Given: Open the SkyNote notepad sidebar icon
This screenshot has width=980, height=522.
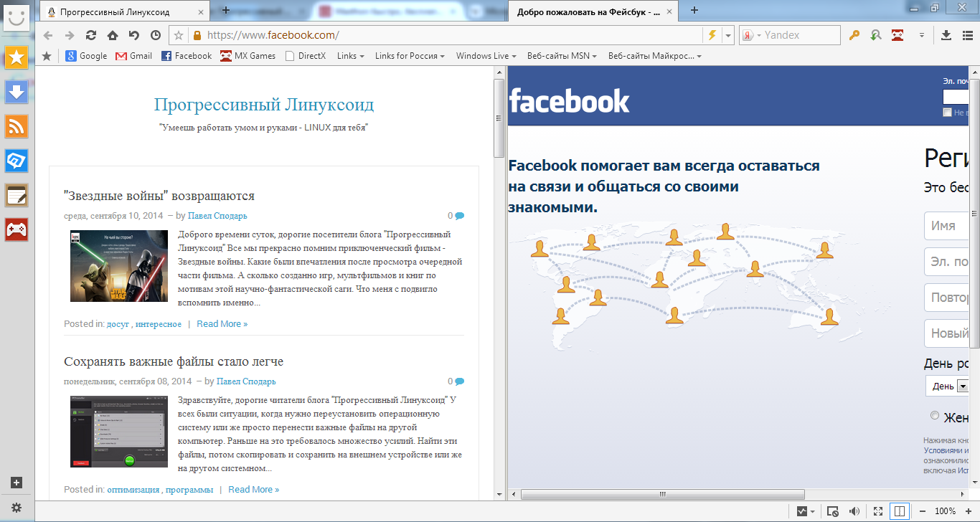Looking at the screenshot, I should click(x=17, y=195).
